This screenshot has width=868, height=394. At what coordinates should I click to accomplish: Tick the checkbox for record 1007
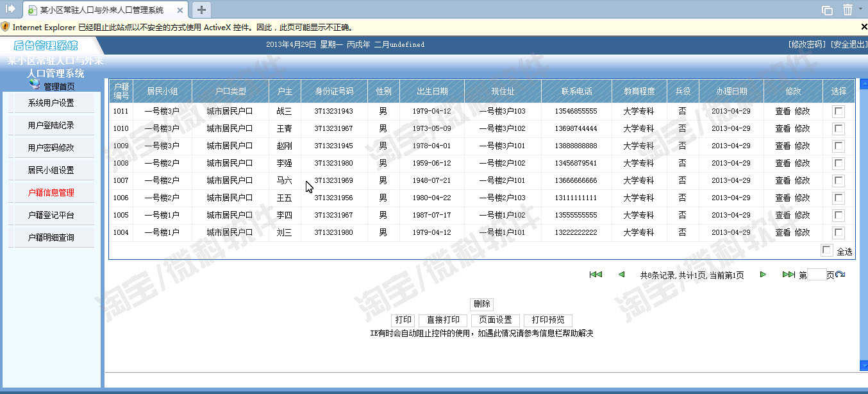pos(839,180)
